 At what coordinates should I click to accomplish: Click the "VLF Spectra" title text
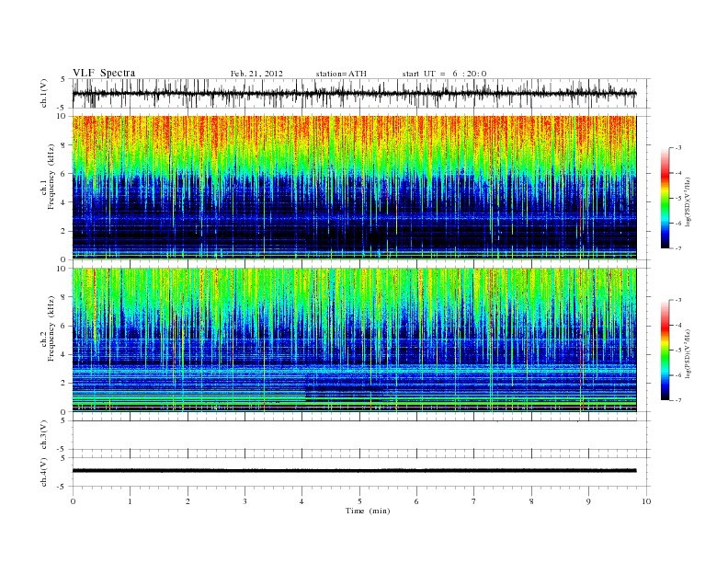(104, 73)
